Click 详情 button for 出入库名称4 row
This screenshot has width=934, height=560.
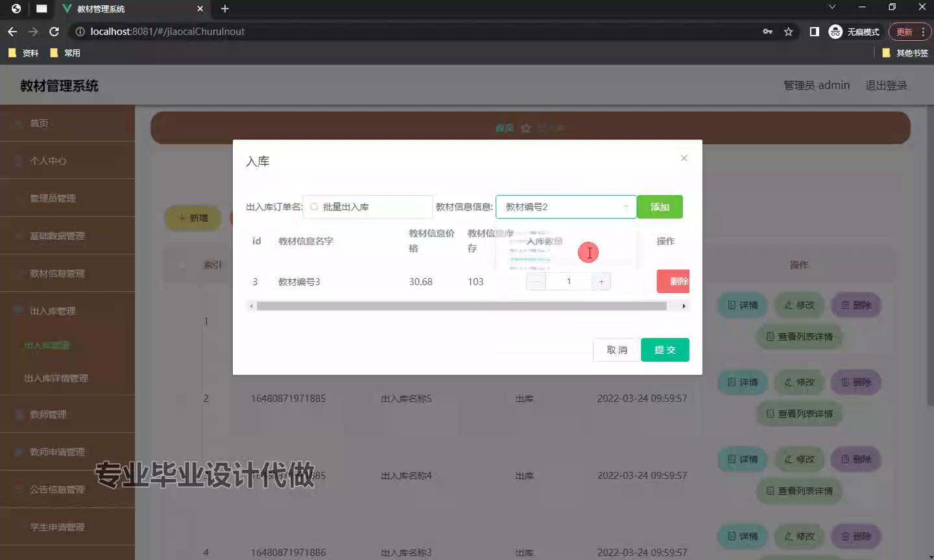743,460
